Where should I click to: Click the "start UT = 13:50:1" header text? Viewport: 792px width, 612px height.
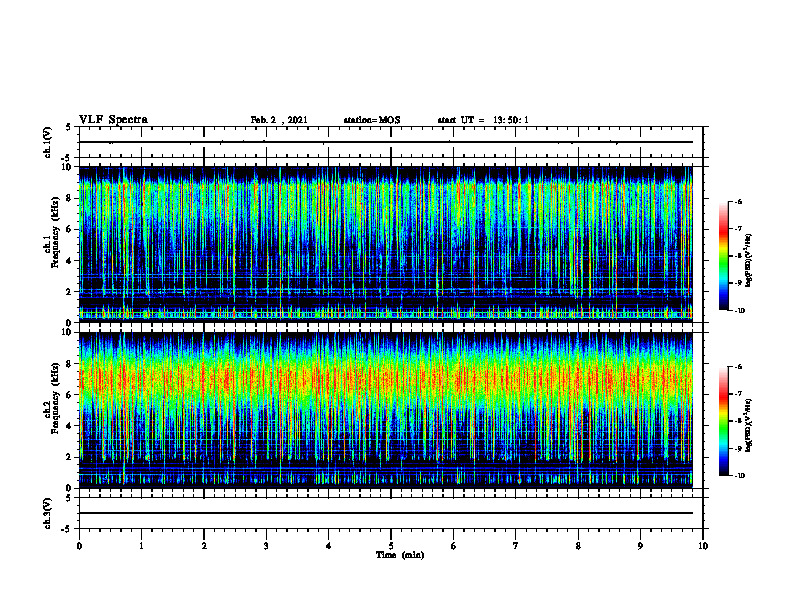483,120
